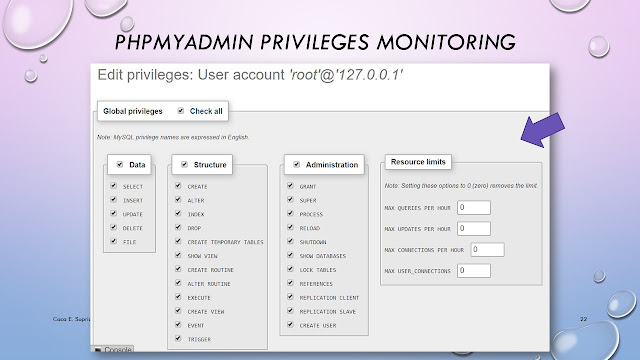This screenshot has height=360, width=640.
Task: Toggle the Data group checkbox
Action: click(x=120, y=164)
